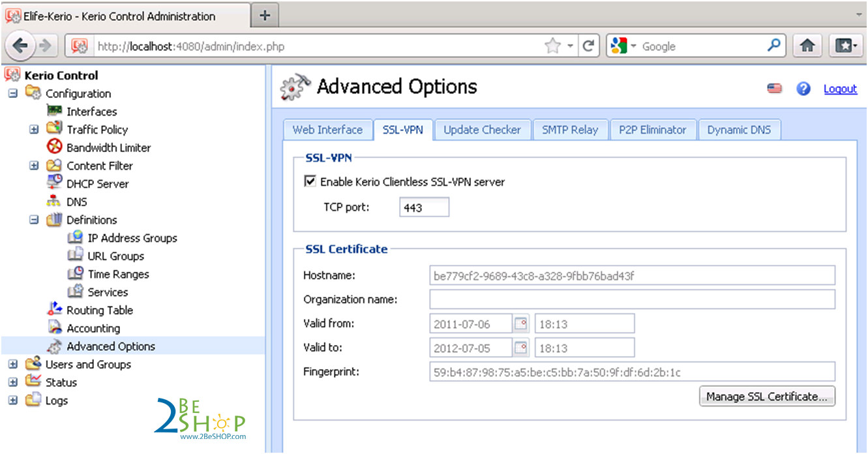Click the Configuration folder icon
This screenshot has height=454, width=868.
(x=33, y=93)
